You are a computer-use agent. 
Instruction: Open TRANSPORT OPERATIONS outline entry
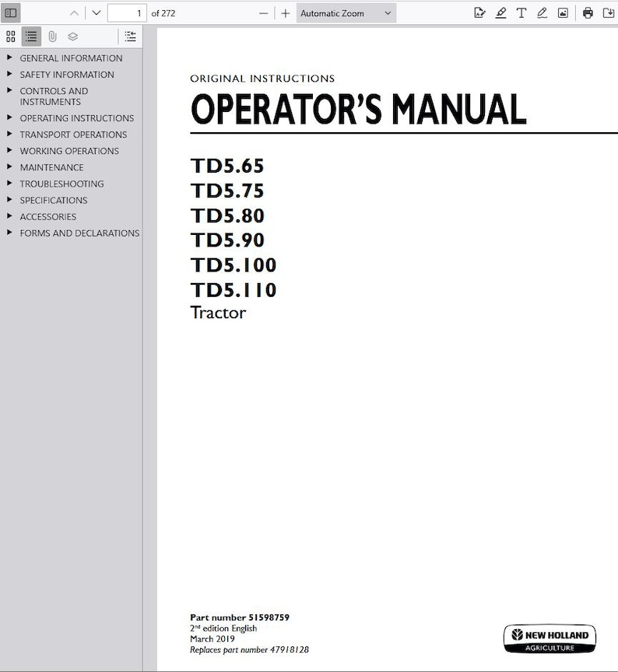[x=73, y=135]
